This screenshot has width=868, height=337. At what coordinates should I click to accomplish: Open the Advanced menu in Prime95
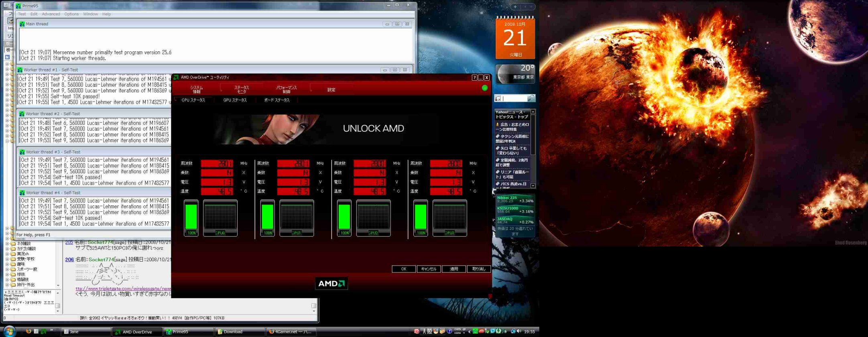(x=51, y=14)
